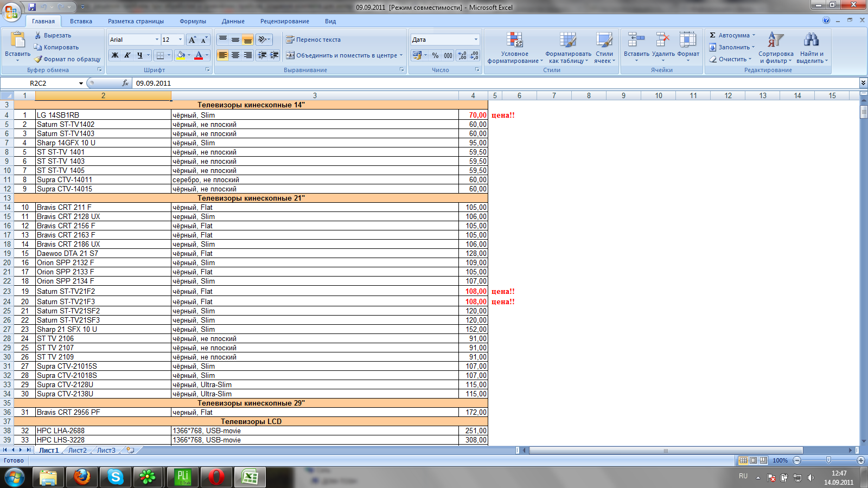
Task: Click Merge and Center (Объединить и поместить в центре)
Action: [x=342, y=55]
